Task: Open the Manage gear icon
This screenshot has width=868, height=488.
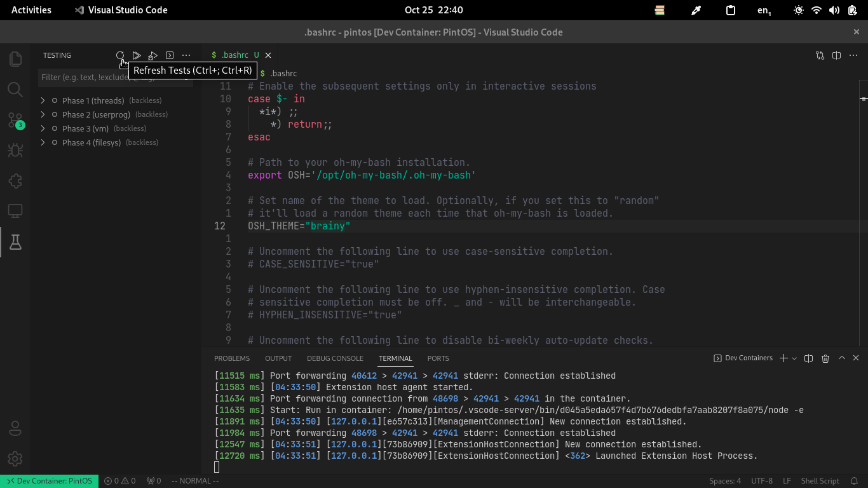Action: (x=15, y=458)
